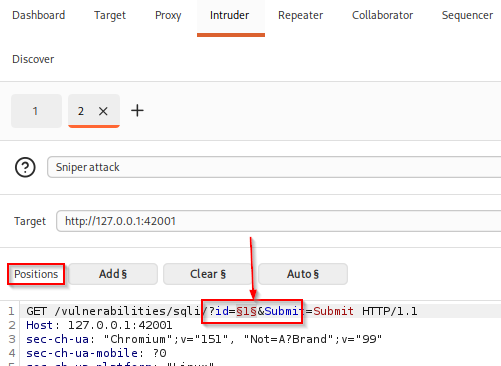
Task: Open the Discover sub-tab
Action: (x=33, y=59)
